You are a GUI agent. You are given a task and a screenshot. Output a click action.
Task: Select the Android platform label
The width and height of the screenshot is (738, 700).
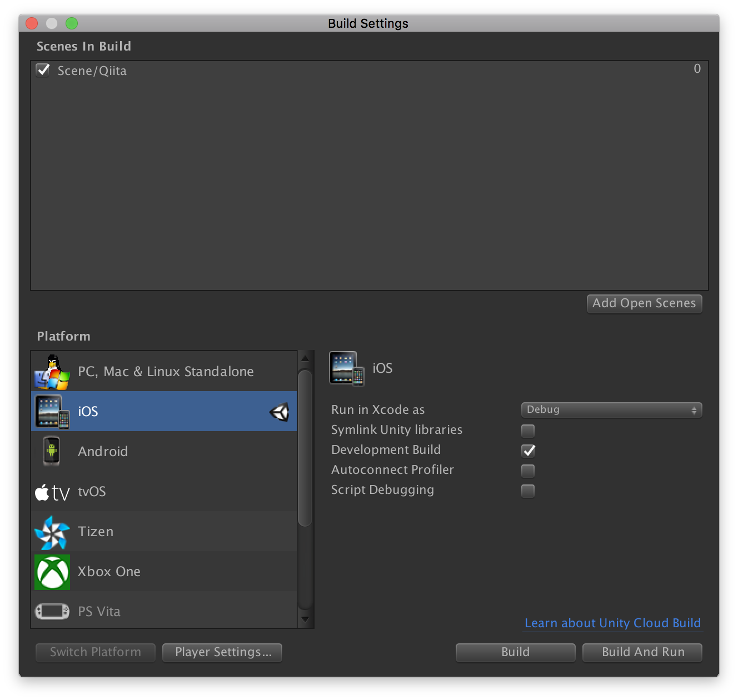[x=103, y=451]
